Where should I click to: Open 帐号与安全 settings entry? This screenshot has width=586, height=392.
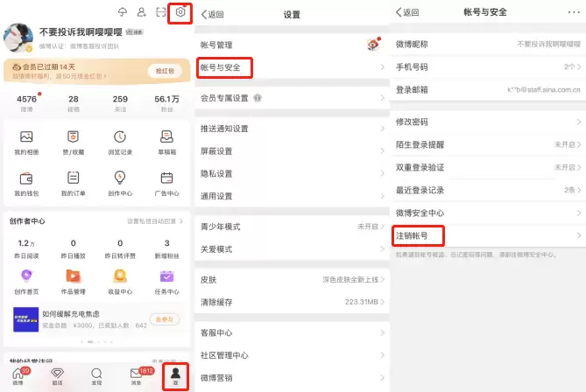[x=292, y=67]
